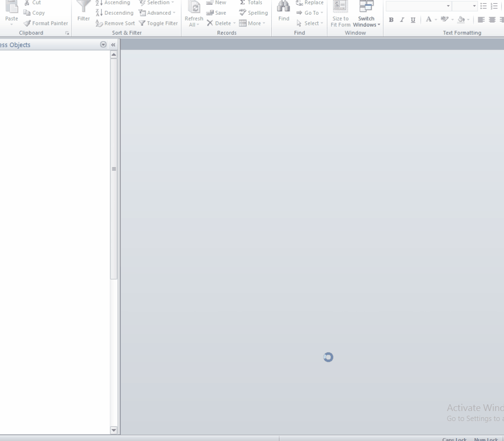Click the Find binoculars icon
The height and width of the screenshot is (441, 504).
(x=284, y=6)
